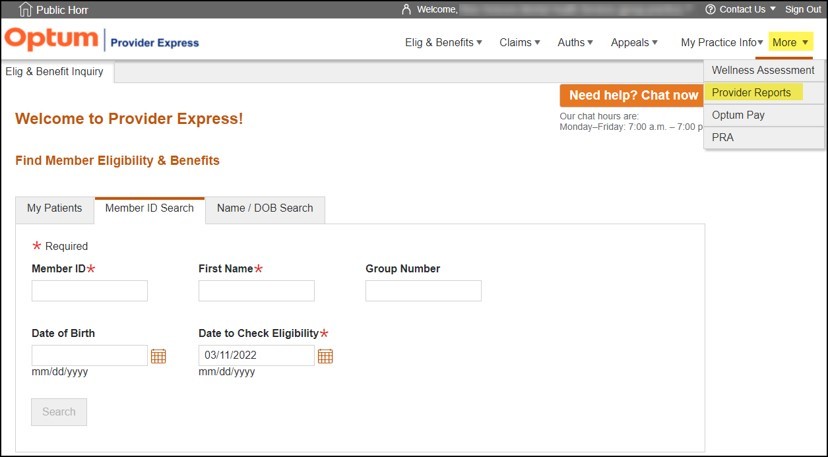The image size is (828, 457).
Task: Expand the Elig & Benefits dropdown menu
Action: coord(443,43)
